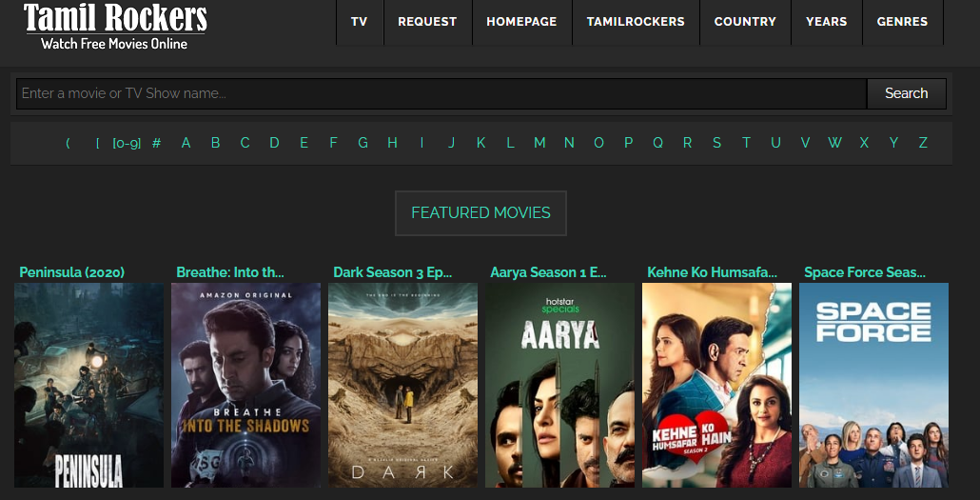This screenshot has width=980, height=500.
Task: Open the REQUEST menu item
Action: click(x=427, y=22)
